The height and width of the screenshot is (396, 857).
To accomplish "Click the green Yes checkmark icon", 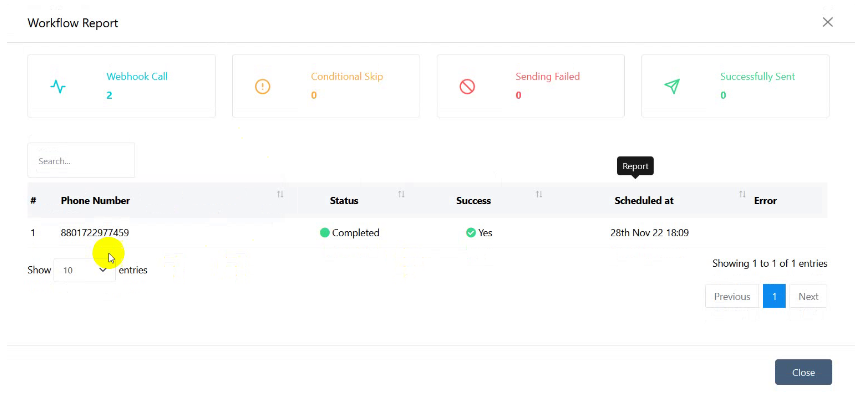I will [471, 233].
